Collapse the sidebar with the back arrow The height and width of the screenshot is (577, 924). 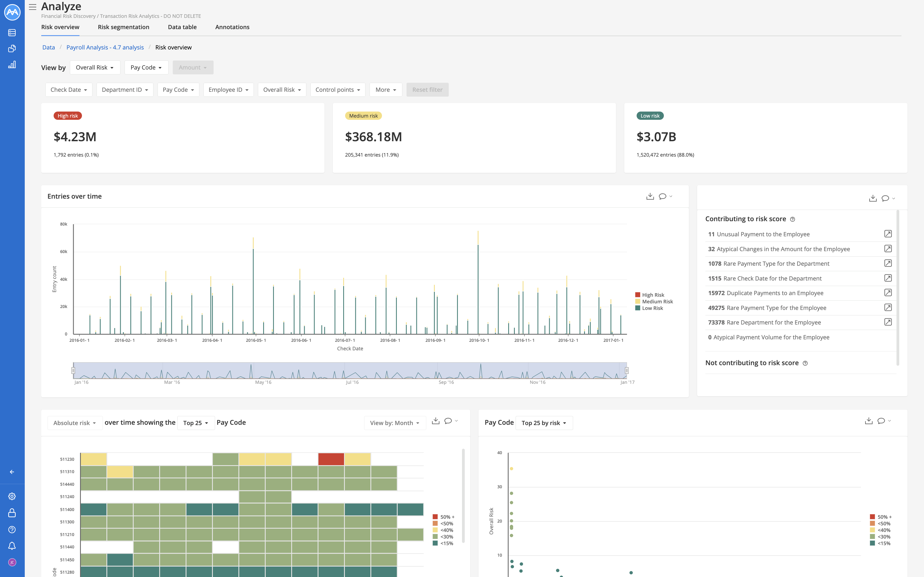point(12,472)
